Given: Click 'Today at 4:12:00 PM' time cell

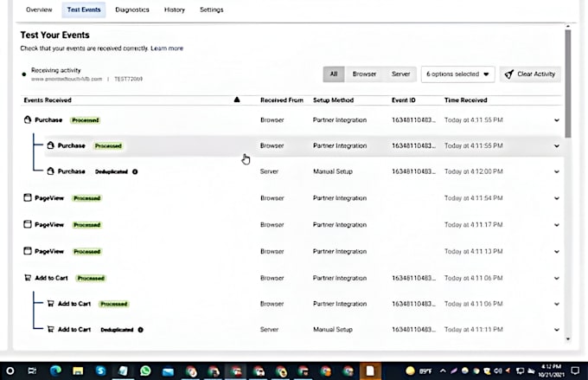Looking at the screenshot, I should [474, 171].
